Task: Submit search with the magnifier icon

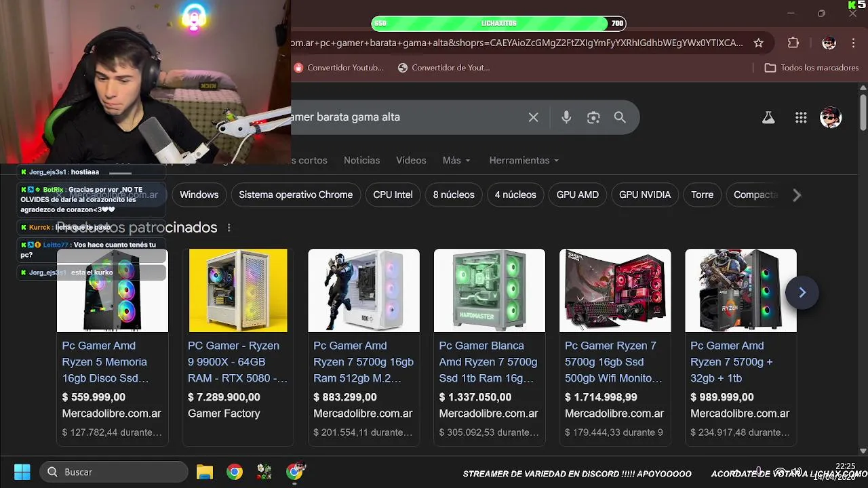Action: [620, 117]
